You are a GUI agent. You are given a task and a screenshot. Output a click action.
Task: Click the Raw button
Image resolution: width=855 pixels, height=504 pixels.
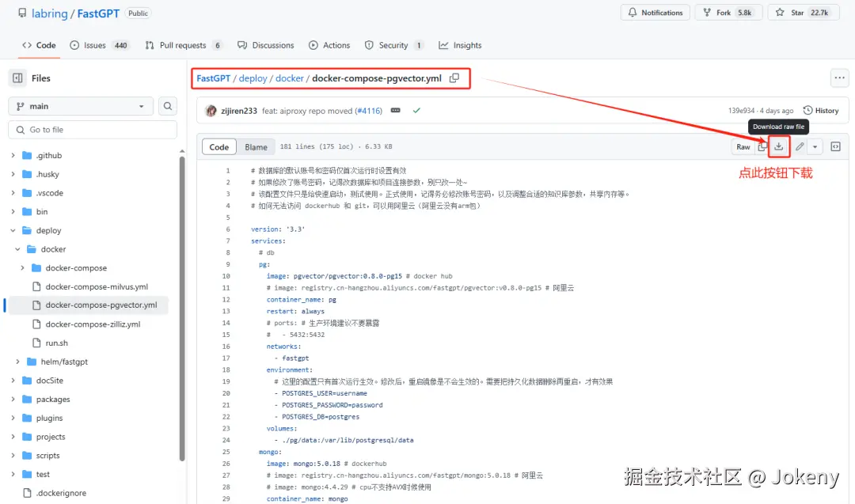click(x=743, y=146)
